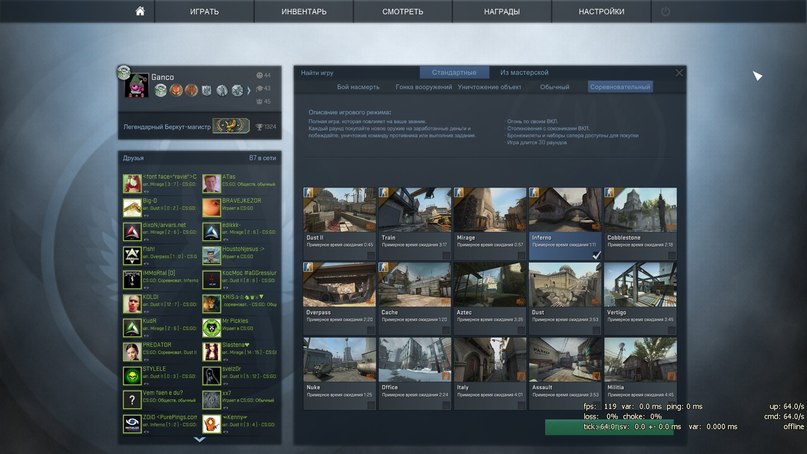This screenshot has width=807, height=454.
Task: Click friend name IMMoRtal [D]
Action: [159, 273]
